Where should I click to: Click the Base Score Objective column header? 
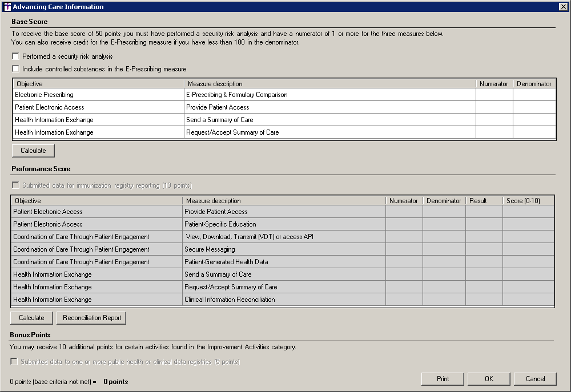[x=98, y=84]
